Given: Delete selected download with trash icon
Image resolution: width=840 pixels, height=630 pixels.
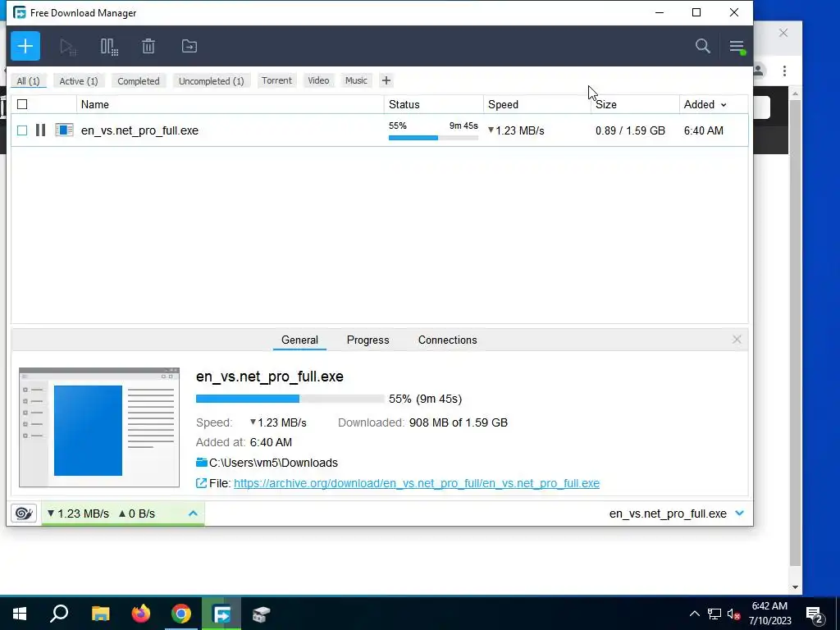Looking at the screenshot, I should pyautogui.click(x=148, y=46).
